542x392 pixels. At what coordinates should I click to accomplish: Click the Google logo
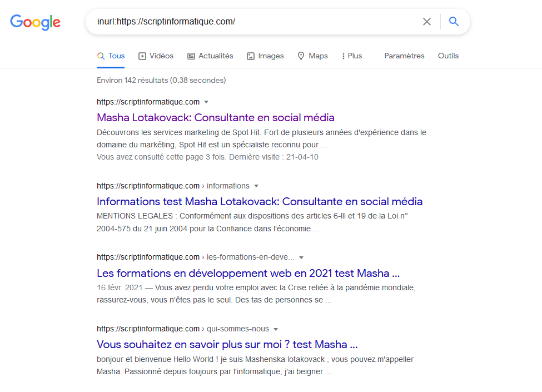pyautogui.click(x=35, y=22)
